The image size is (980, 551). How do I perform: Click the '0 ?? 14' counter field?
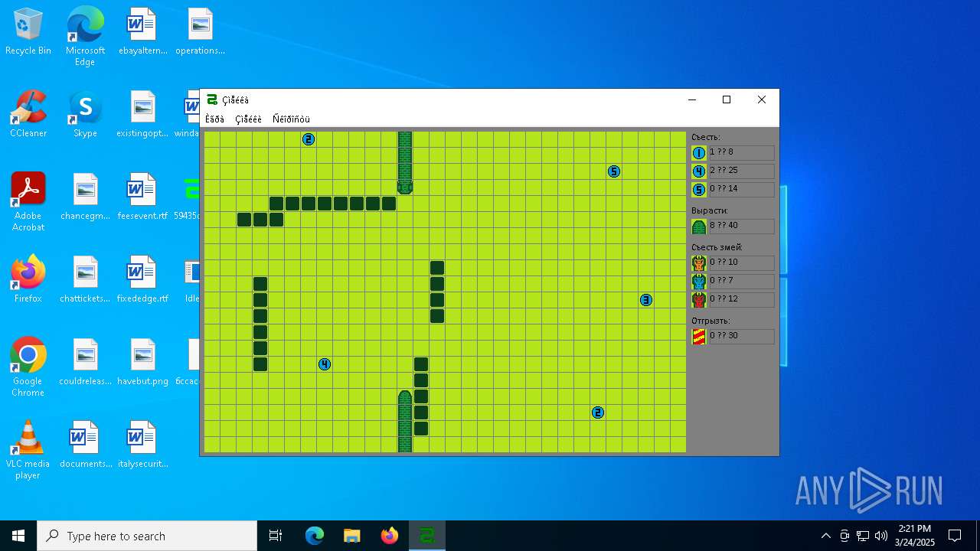click(x=741, y=190)
